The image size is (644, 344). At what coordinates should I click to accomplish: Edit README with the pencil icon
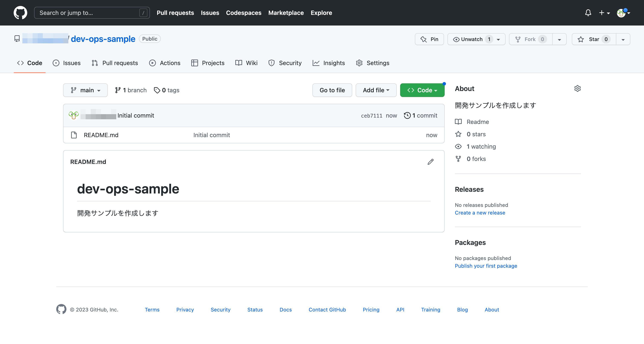430,162
